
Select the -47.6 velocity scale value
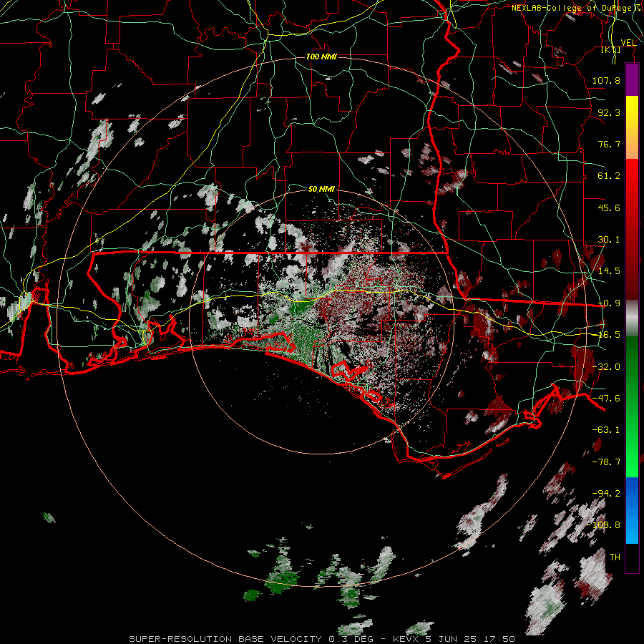606,399
